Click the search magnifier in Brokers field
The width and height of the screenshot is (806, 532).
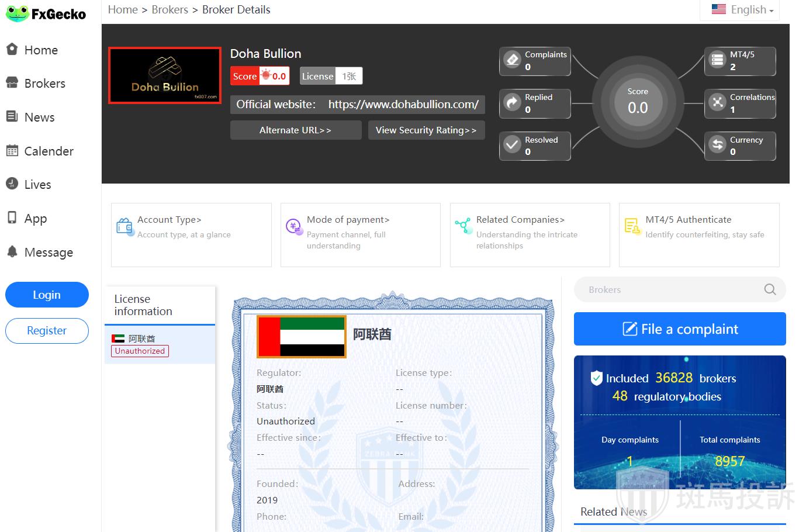tap(770, 289)
